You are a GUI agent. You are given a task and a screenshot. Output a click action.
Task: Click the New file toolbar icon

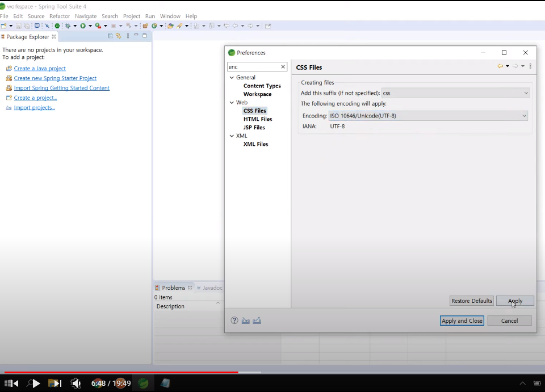4,26
